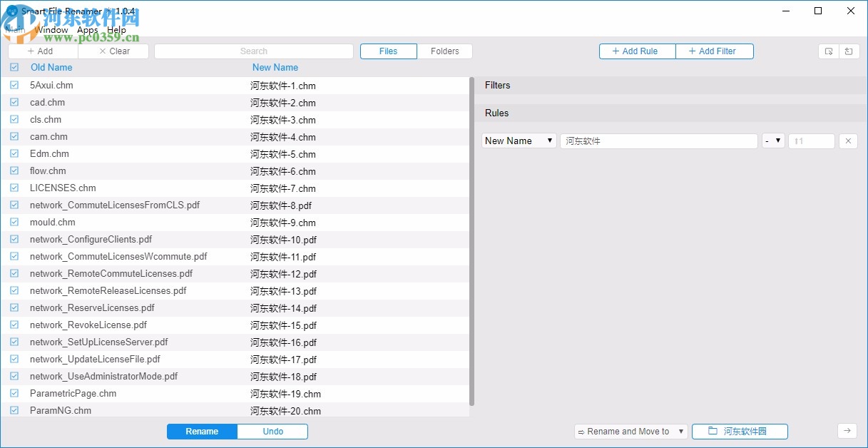Click the plus icon on the Add button
The height and width of the screenshot is (448, 868).
tap(31, 51)
